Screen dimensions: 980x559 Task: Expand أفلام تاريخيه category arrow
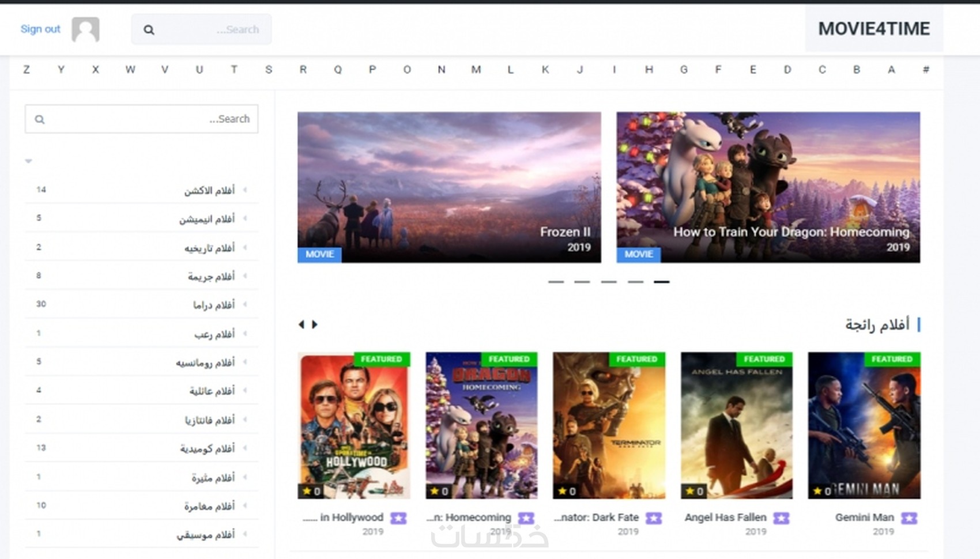[x=245, y=247]
